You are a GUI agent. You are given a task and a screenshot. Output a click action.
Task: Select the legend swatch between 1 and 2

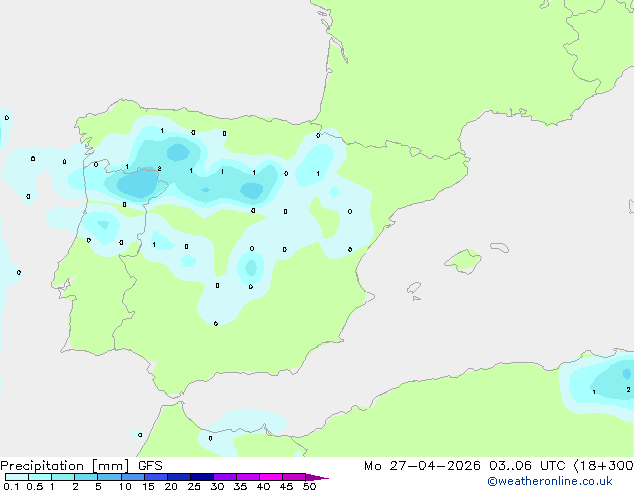(63, 477)
